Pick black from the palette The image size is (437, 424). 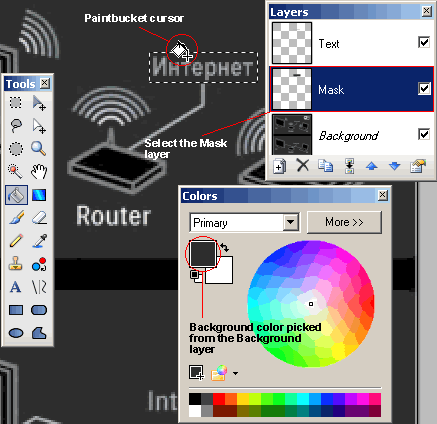[x=195, y=399]
